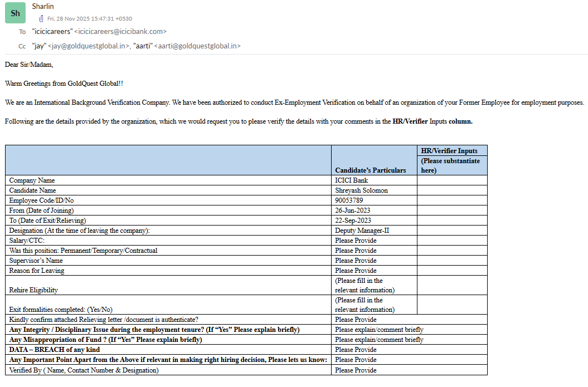The image size is (588, 387).
Task: Click Cc address jay@goldquestglobal.in
Action: 89,46
